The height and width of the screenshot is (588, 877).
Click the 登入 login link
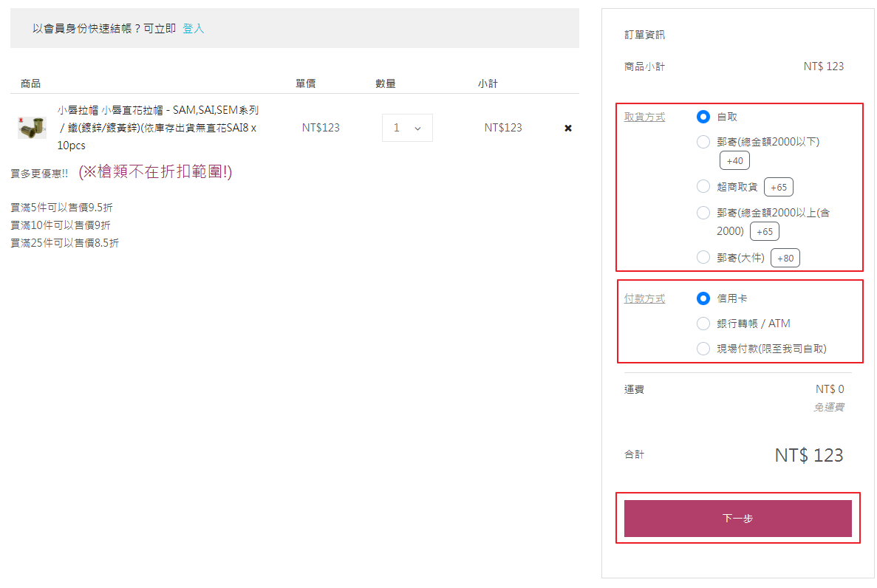[193, 28]
